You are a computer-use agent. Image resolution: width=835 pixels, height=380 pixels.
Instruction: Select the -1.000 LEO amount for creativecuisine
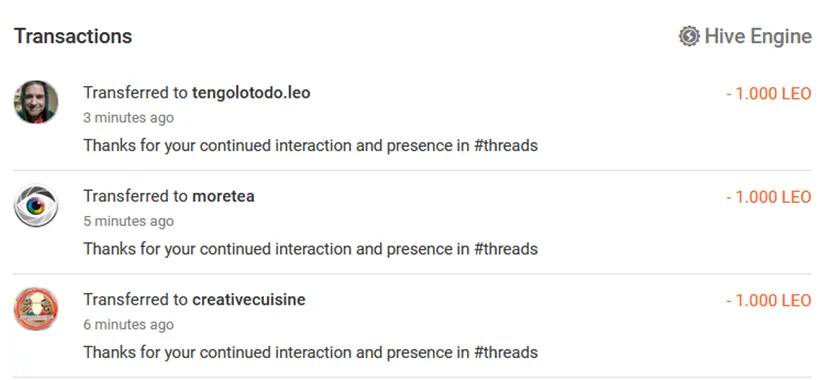pos(768,300)
